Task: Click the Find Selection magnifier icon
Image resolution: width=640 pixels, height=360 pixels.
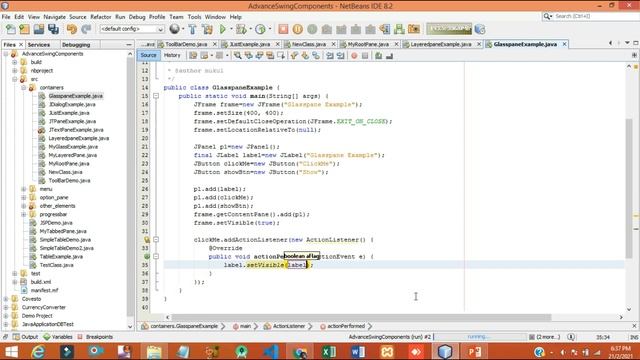Action: tap(237, 56)
